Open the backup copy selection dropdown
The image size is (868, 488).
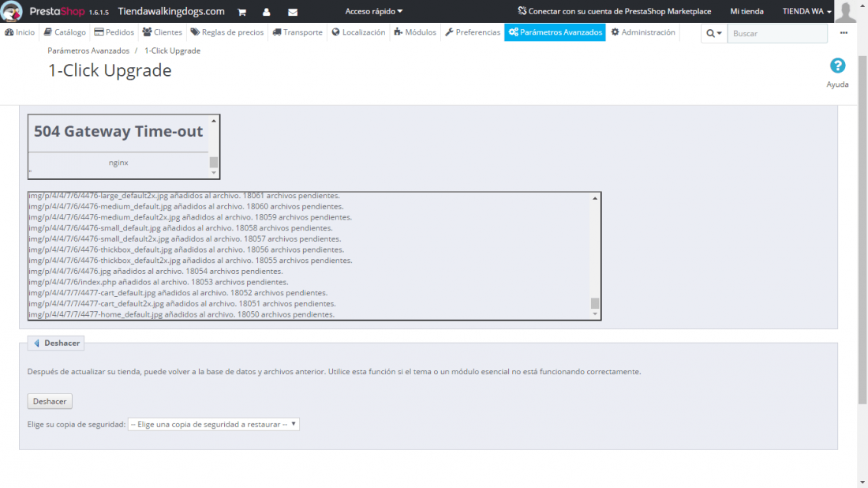click(x=214, y=424)
